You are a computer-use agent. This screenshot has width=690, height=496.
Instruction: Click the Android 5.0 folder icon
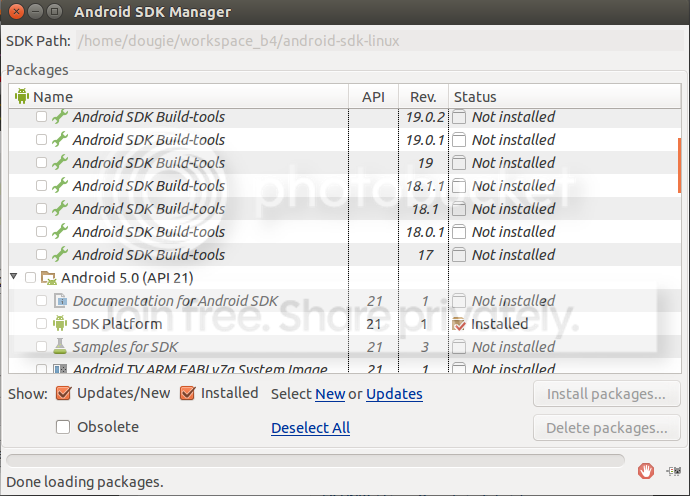click(x=49, y=278)
